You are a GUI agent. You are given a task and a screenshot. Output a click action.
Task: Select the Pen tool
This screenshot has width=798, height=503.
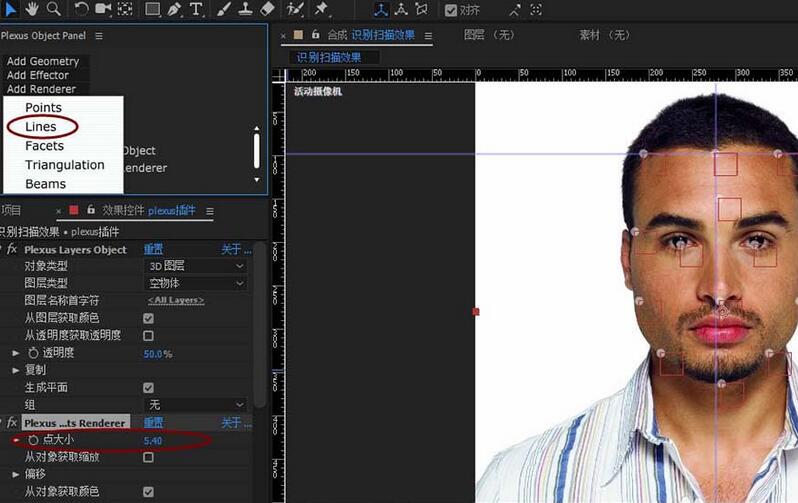tap(174, 10)
